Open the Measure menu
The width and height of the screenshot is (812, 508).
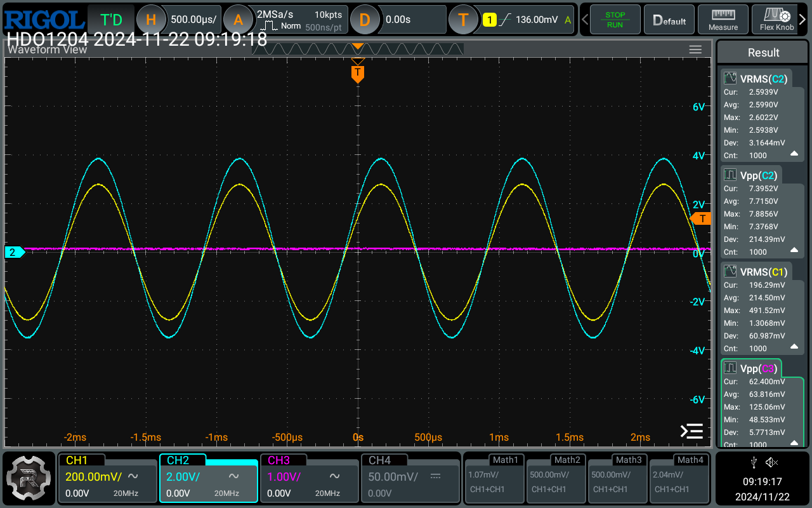(x=723, y=20)
